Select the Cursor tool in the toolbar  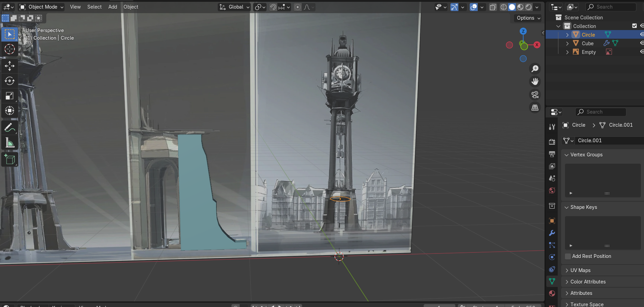point(9,49)
